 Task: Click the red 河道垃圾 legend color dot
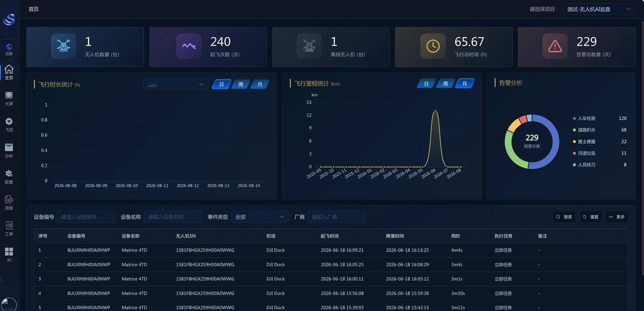[575, 153]
